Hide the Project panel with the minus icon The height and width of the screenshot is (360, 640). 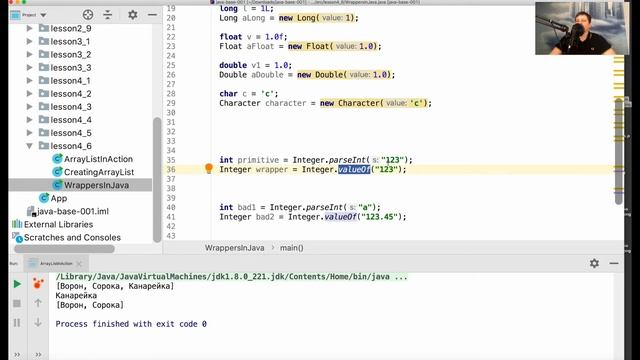(152, 15)
